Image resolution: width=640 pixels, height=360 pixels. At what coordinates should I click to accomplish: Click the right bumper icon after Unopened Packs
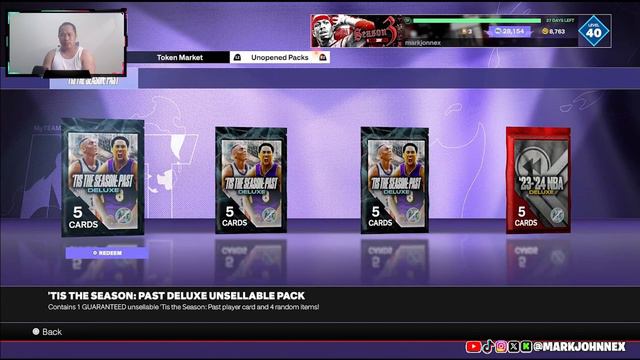tap(322, 58)
